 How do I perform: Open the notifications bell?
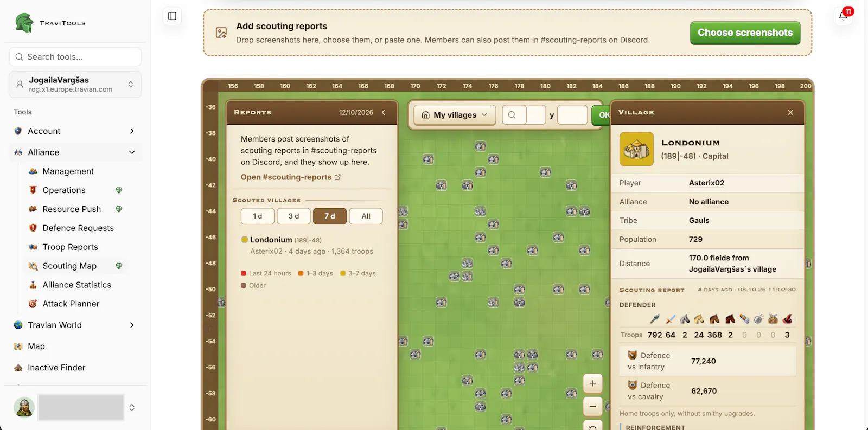point(844,16)
